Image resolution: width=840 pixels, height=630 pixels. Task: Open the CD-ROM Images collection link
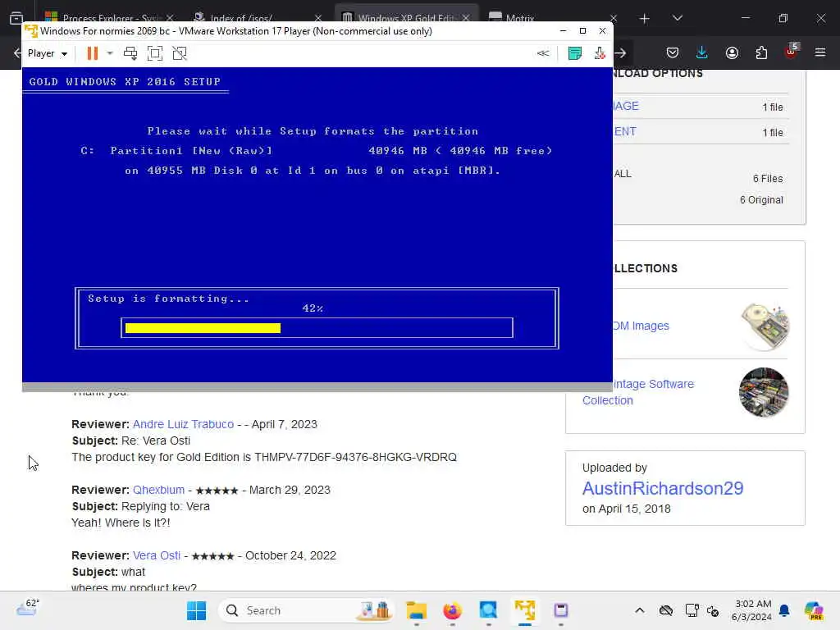coord(641,326)
